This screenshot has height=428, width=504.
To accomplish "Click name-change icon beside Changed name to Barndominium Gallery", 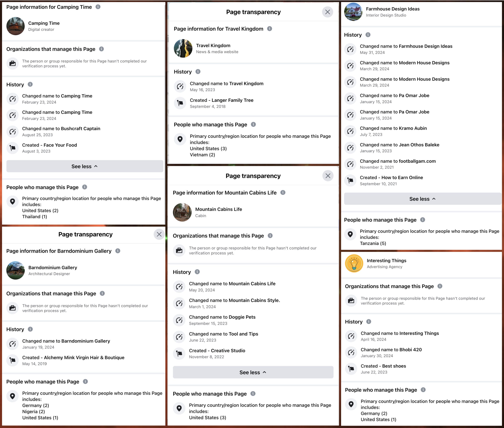I will click(13, 344).
